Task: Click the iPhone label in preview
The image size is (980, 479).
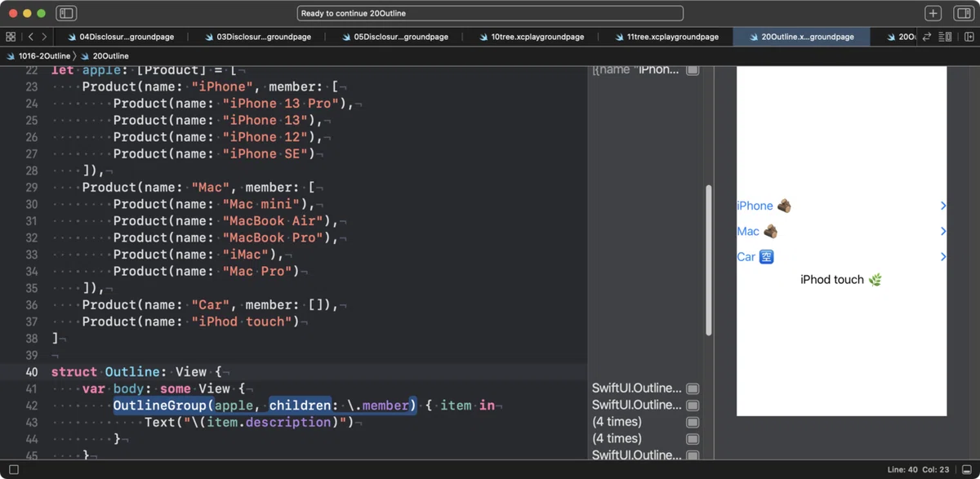Action: pos(755,206)
